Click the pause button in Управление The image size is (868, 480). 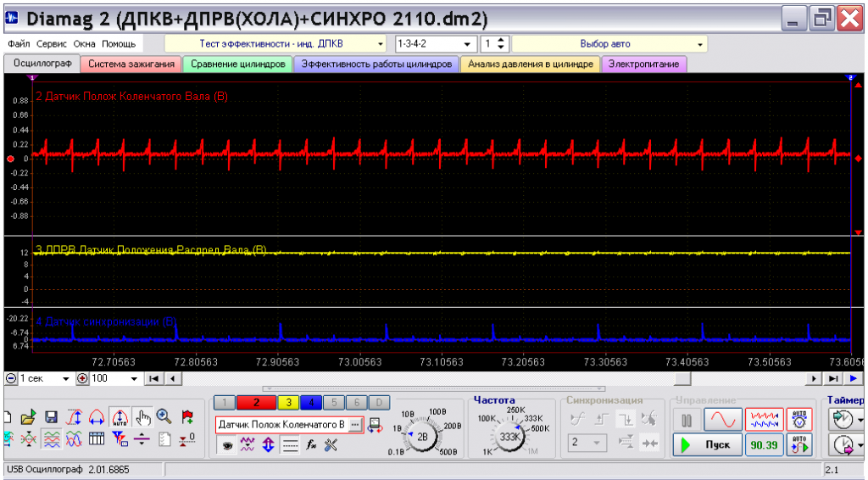(x=687, y=420)
